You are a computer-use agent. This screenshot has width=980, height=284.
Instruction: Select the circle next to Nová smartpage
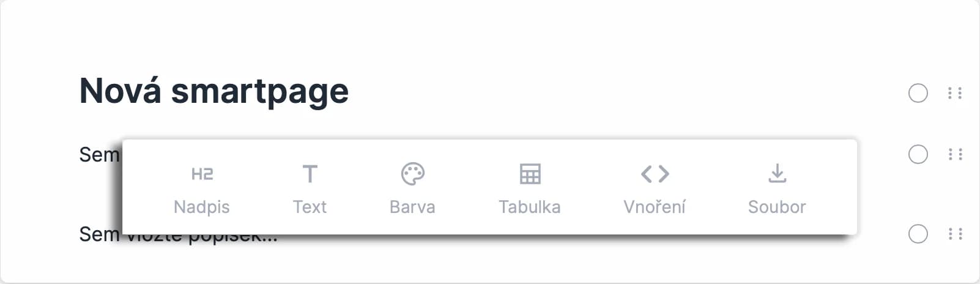918,93
